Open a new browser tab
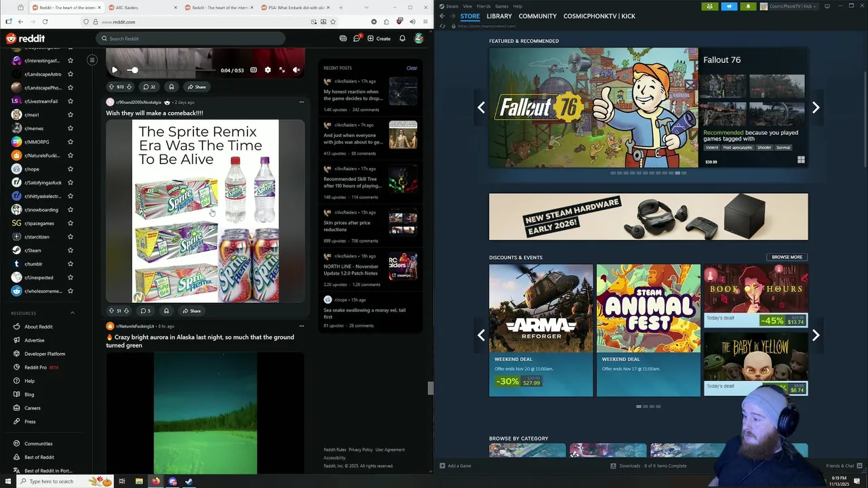 340,7
